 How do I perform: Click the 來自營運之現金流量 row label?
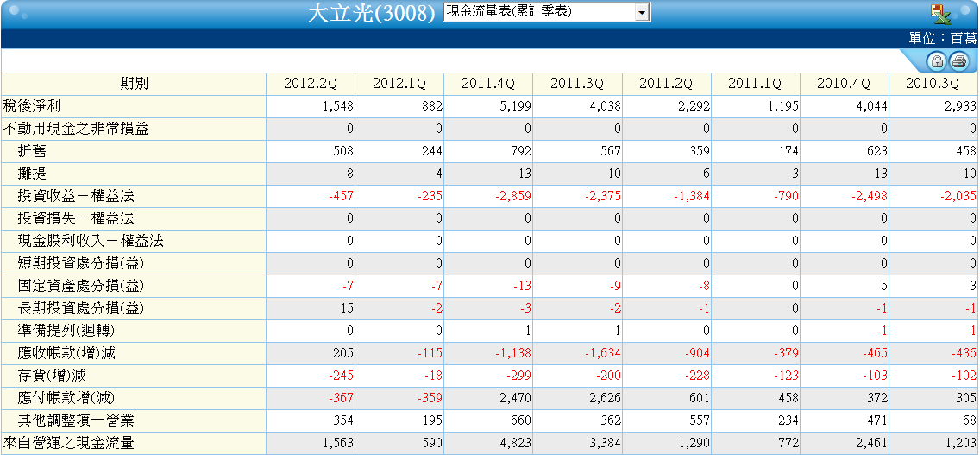coord(69,443)
